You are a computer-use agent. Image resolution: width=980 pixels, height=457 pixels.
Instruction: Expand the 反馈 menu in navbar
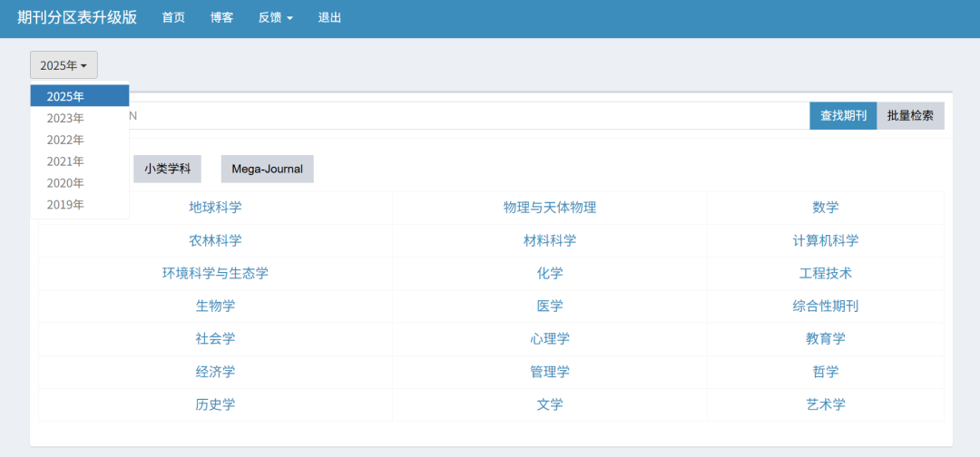(275, 17)
